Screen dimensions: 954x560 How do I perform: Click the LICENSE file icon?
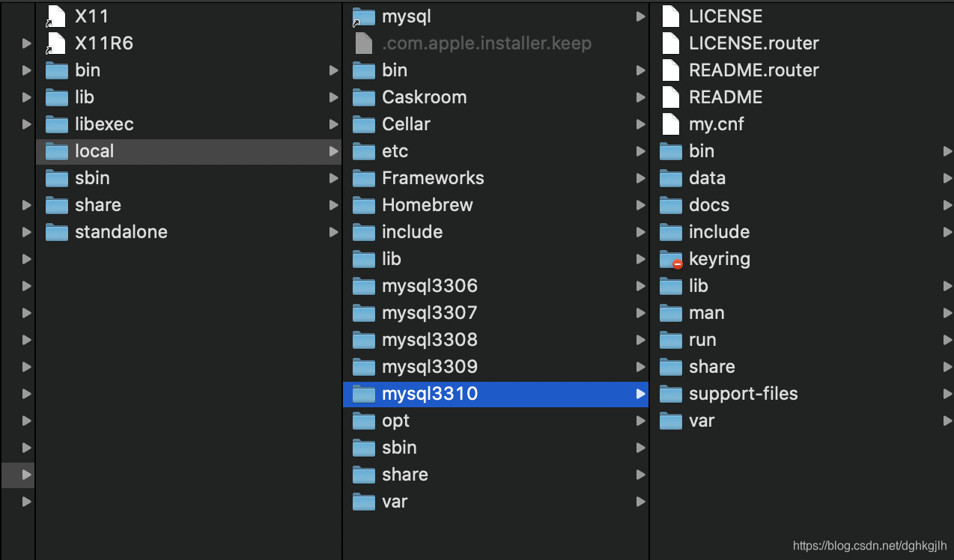671,16
